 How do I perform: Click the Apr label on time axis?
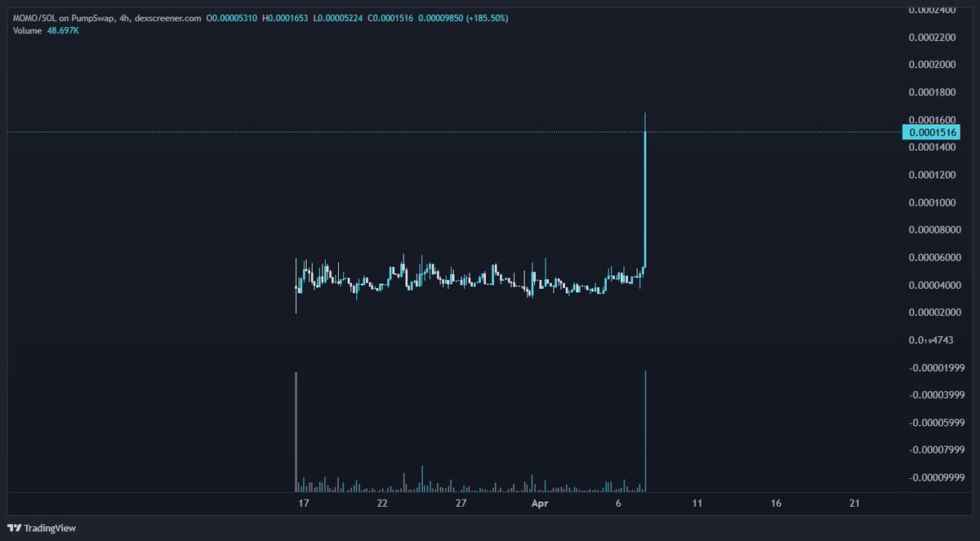point(540,503)
